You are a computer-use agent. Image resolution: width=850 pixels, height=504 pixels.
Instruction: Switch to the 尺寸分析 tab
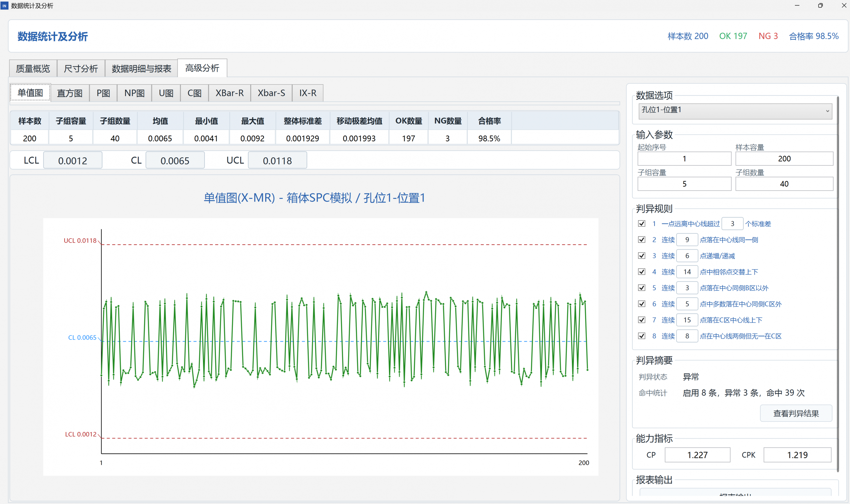[81, 68]
